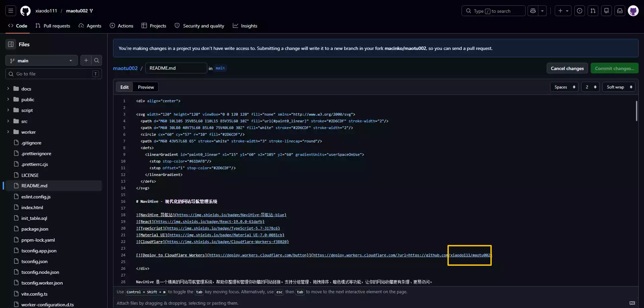This screenshot has height=308, width=644.
Task: Open the Soft wrap mode dropdown
Action: click(619, 87)
